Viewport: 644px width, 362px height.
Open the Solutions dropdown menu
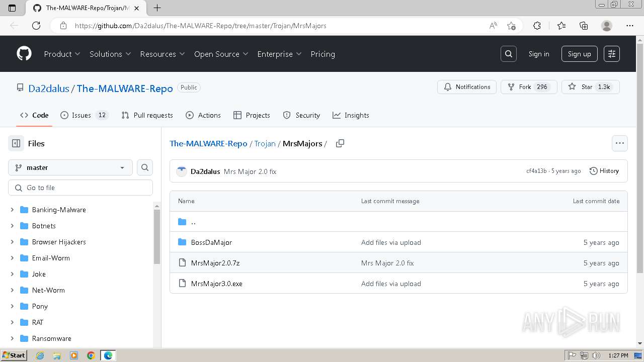(x=110, y=54)
